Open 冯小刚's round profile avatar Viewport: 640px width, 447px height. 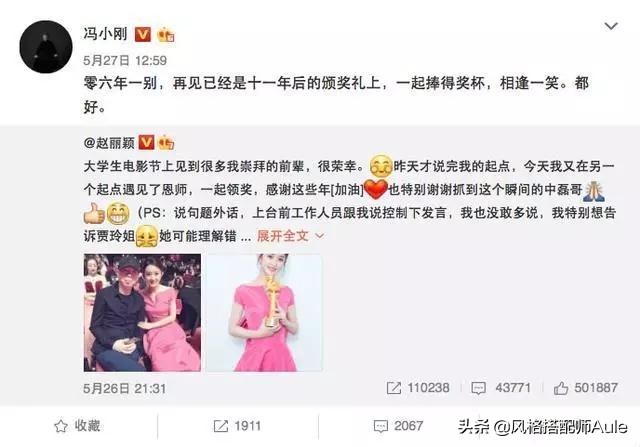(x=46, y=47)
